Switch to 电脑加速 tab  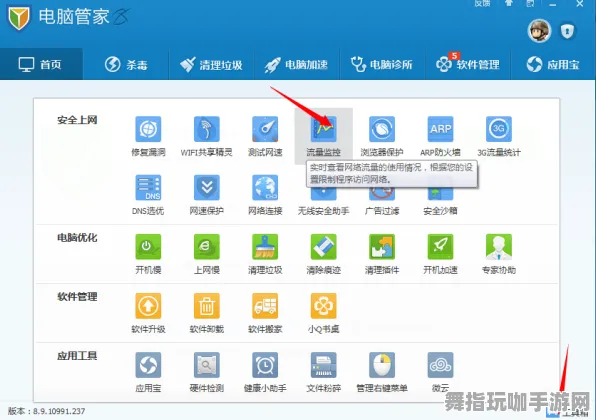[x=296, y=64]
